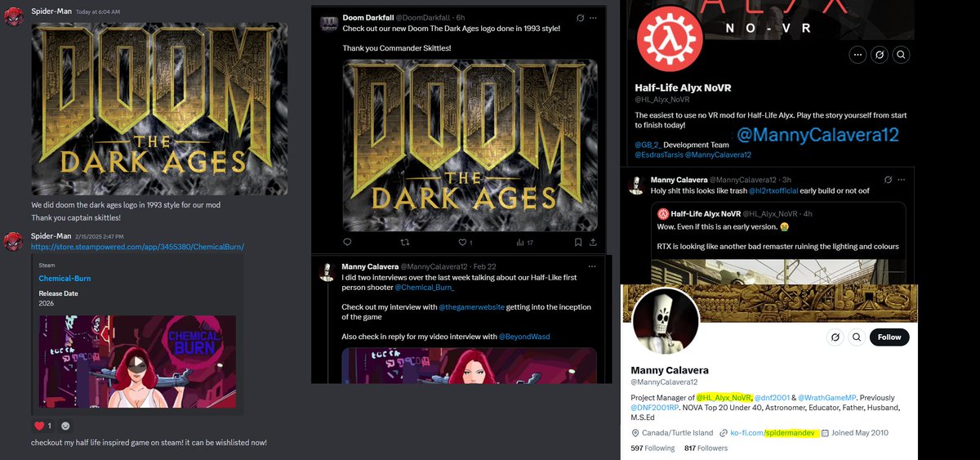This screenshot has width=980, height=460.
Task: Click the 'Today at 6:04 AM' timestamp
Action: coord(98,12)
